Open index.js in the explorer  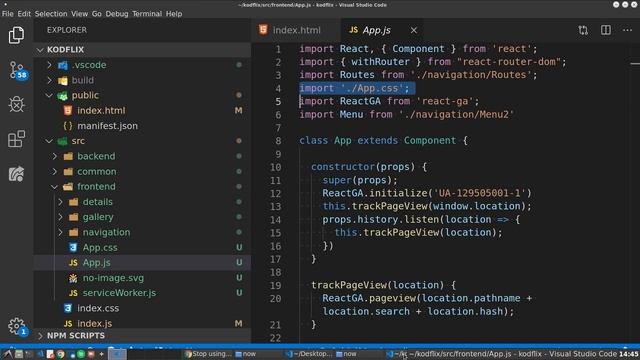click(142, 323)
